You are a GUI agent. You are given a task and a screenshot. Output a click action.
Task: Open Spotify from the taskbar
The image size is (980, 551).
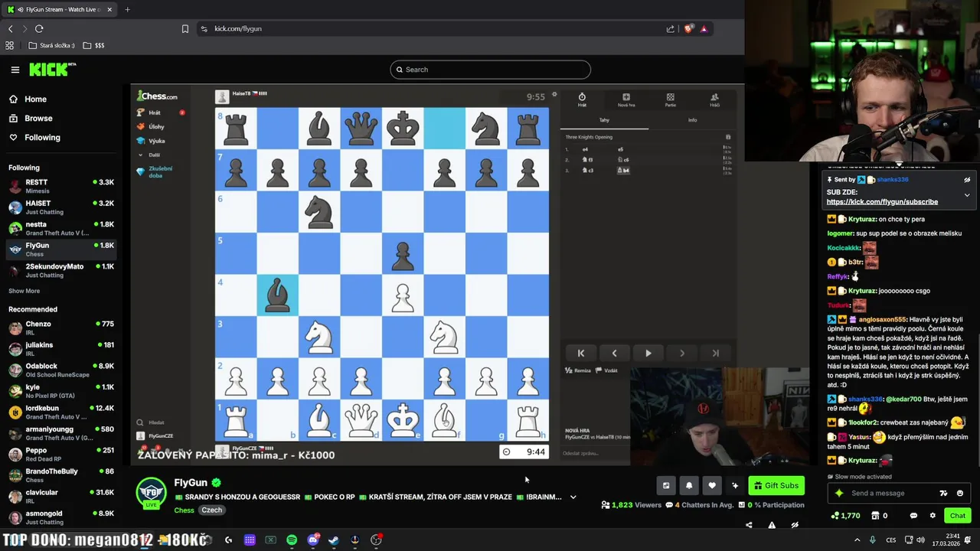click(292, 540)
